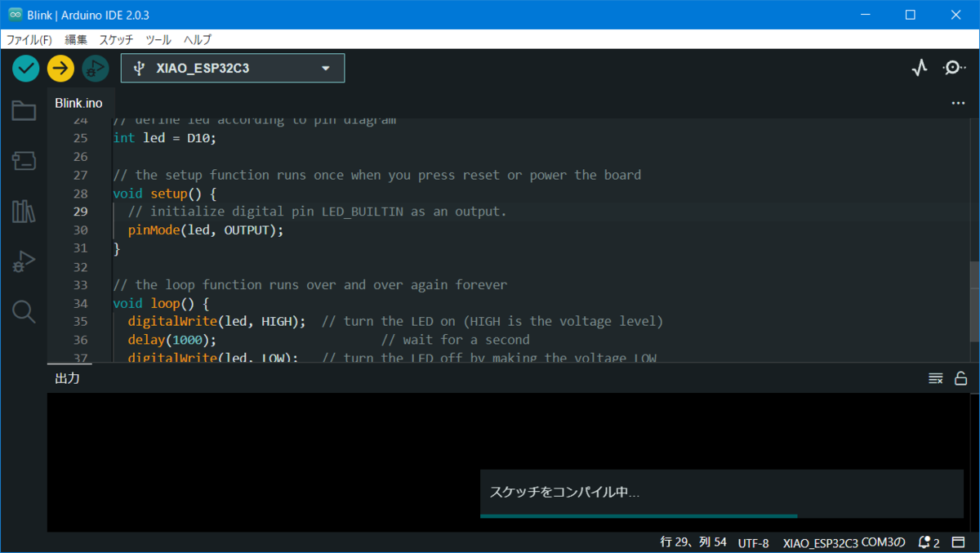Click the Arduino IDE title bar icon
This screenshot has width=980, height=553.
(15, 15)
